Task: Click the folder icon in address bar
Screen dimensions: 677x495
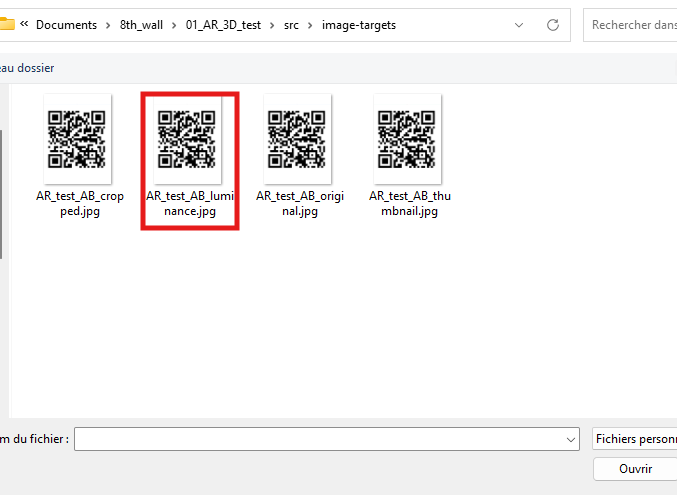Action: [x=7, y=24]
